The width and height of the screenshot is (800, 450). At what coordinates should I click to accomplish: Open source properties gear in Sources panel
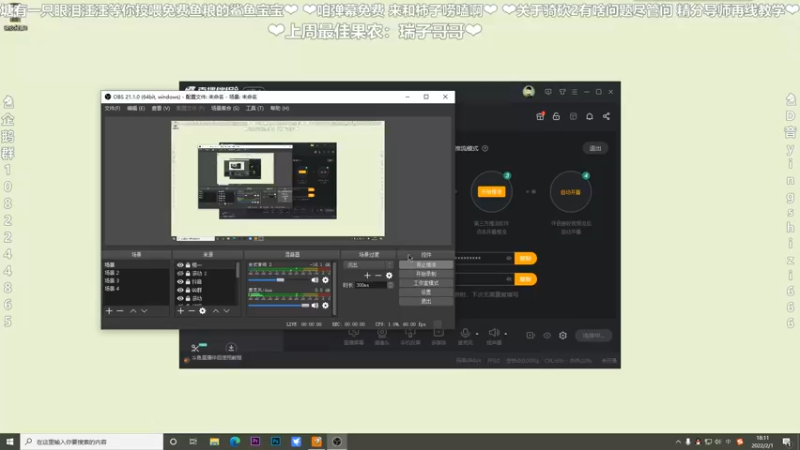[x=203, y=311]
